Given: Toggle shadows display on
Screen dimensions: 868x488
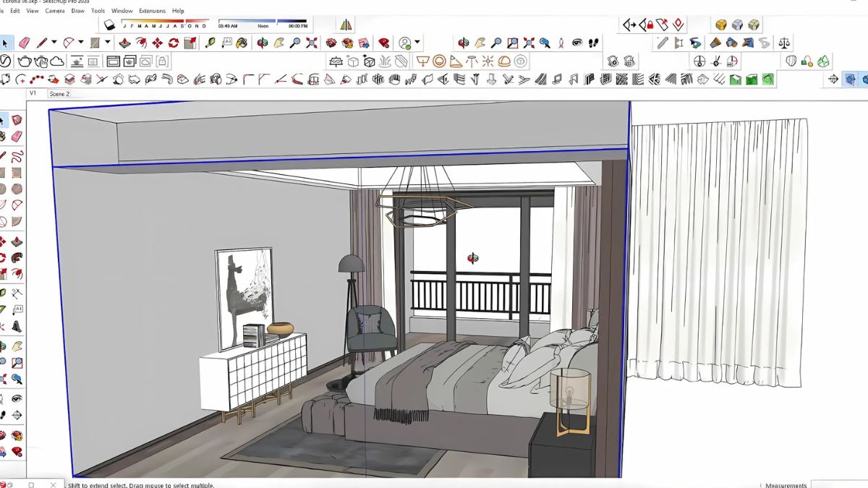Looking at the screenshot, I should pyautogui.click(x=110, y=23).
